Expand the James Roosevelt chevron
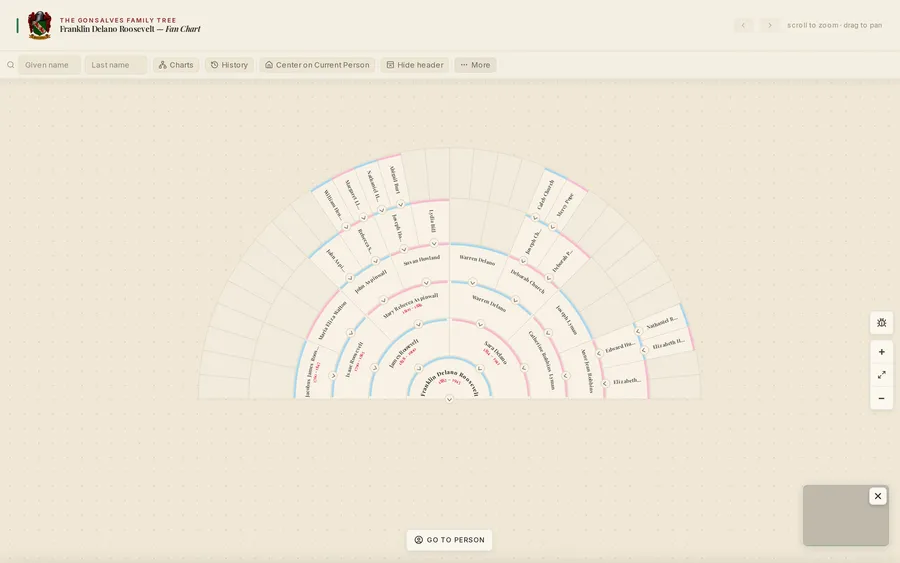The width and height of the screenshot is (900, 563). (x=418, y=368)
